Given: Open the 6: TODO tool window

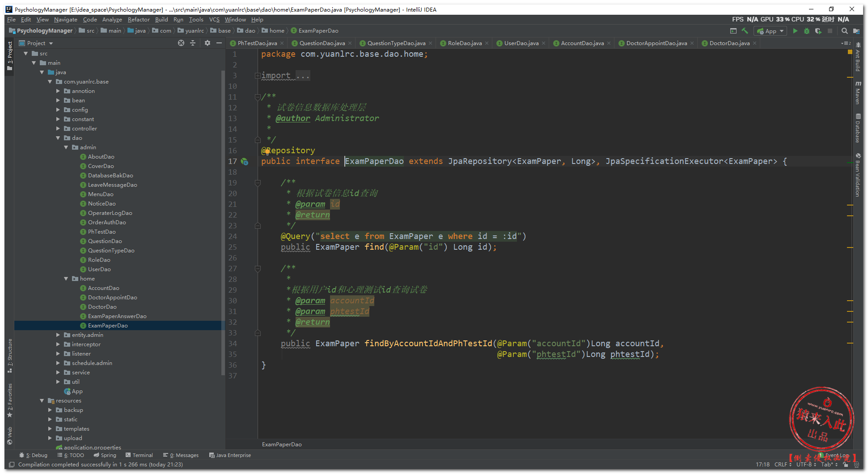Looking at the screenshot, I should [x=71, y=455].
